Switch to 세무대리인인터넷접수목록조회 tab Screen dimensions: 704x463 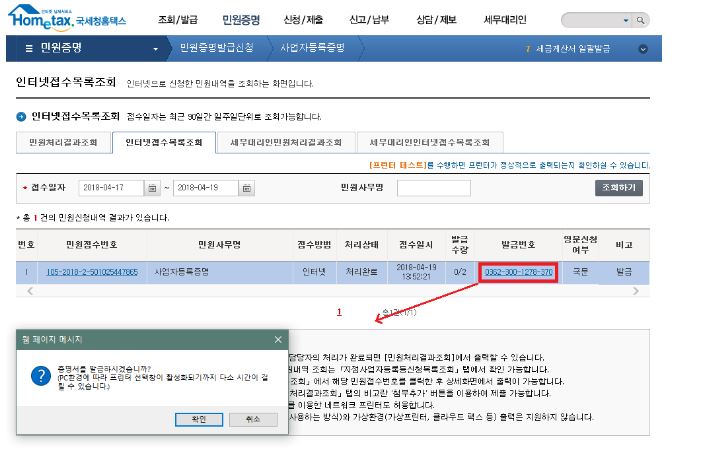click(430, 142)
